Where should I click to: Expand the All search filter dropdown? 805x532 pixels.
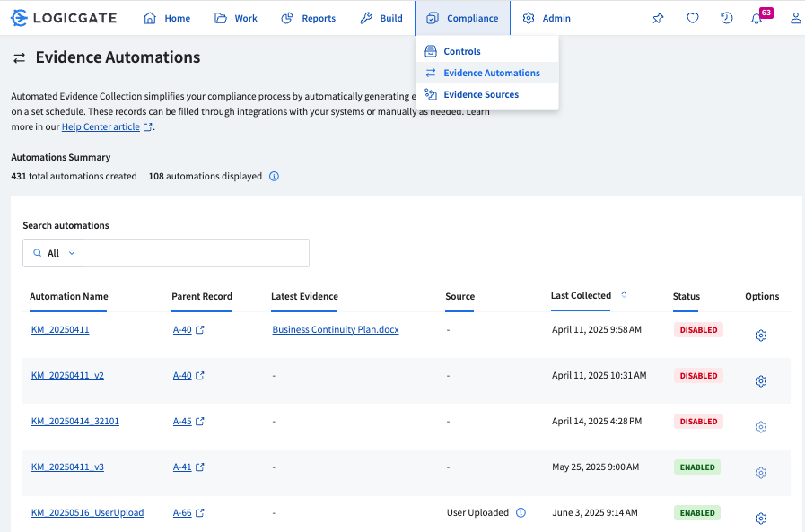[53, 253]
